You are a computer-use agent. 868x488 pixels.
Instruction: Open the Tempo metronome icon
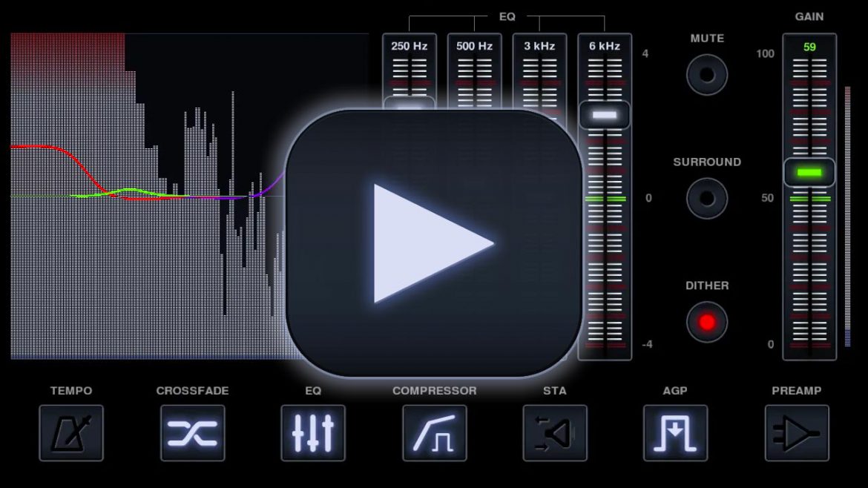71,433
